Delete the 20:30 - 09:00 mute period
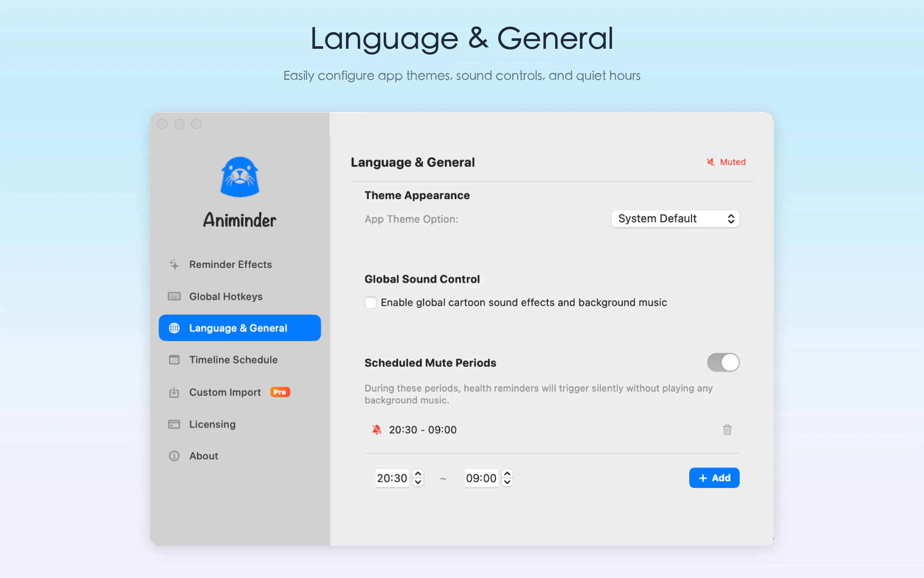The image size is (924, 578). 727,430
